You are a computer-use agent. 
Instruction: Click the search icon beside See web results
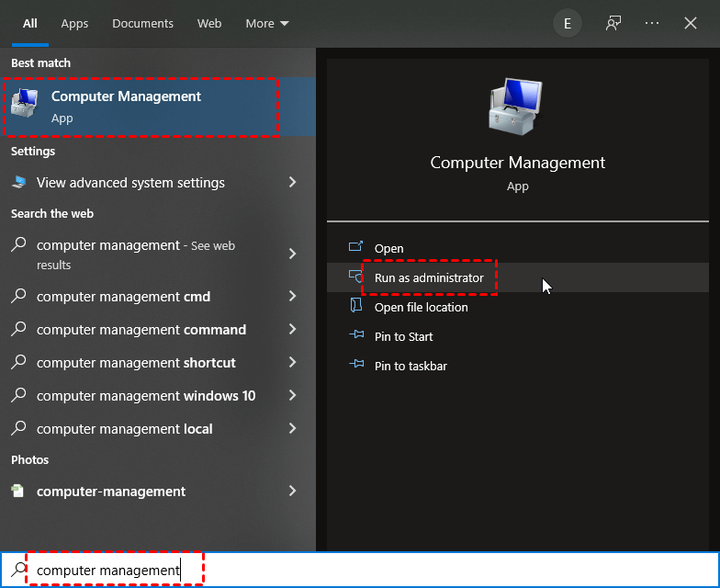(x=18, y=244)
